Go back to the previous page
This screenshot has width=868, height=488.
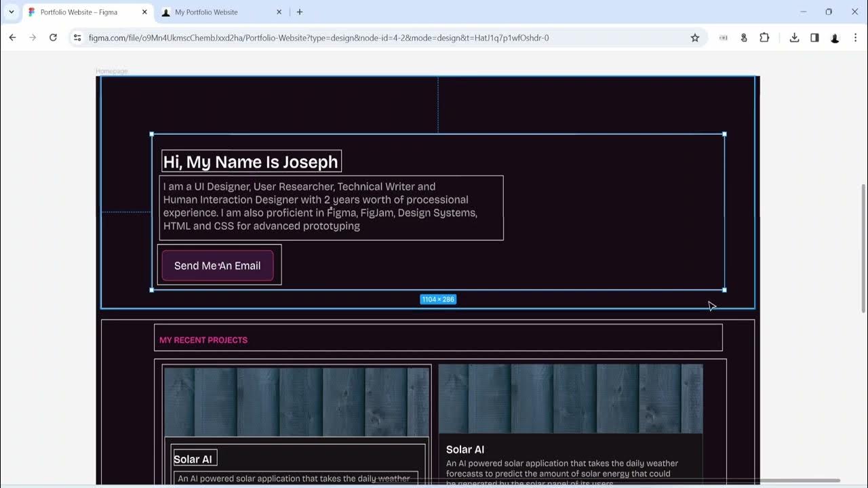(12, 38)
